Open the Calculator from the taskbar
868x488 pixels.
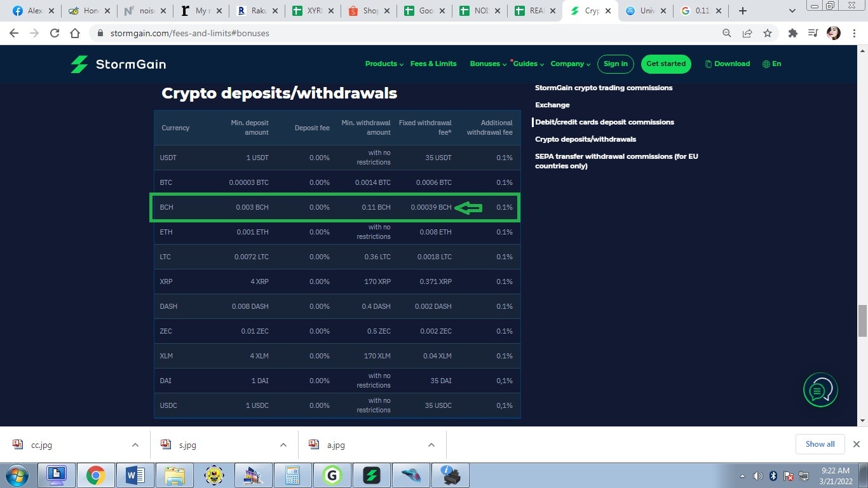[292, 475]
